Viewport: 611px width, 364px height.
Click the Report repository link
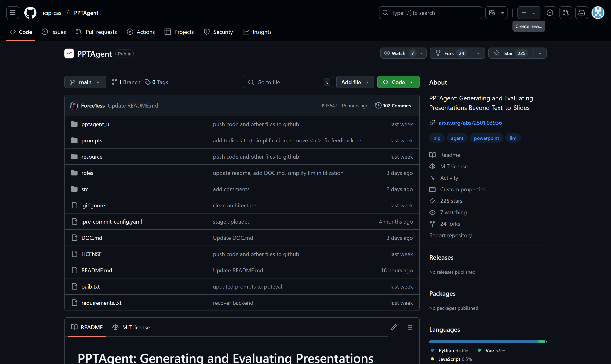450,235
